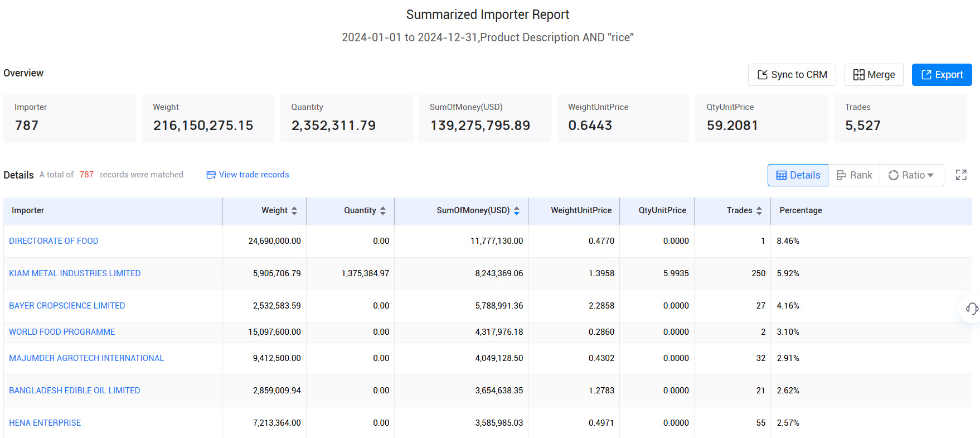Click the fullscreen expand icon

(x=960, y=175)
